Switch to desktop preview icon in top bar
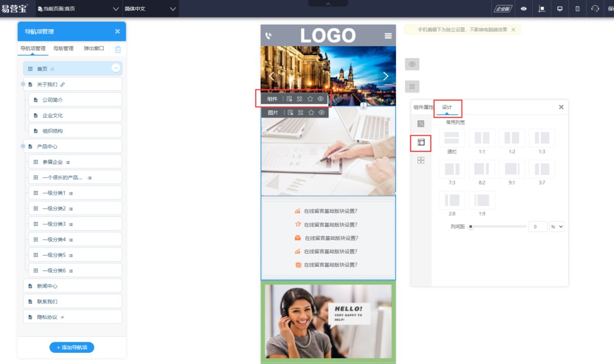Image resolution: width=614 pixels, height=364 pixels. point(560,9)
